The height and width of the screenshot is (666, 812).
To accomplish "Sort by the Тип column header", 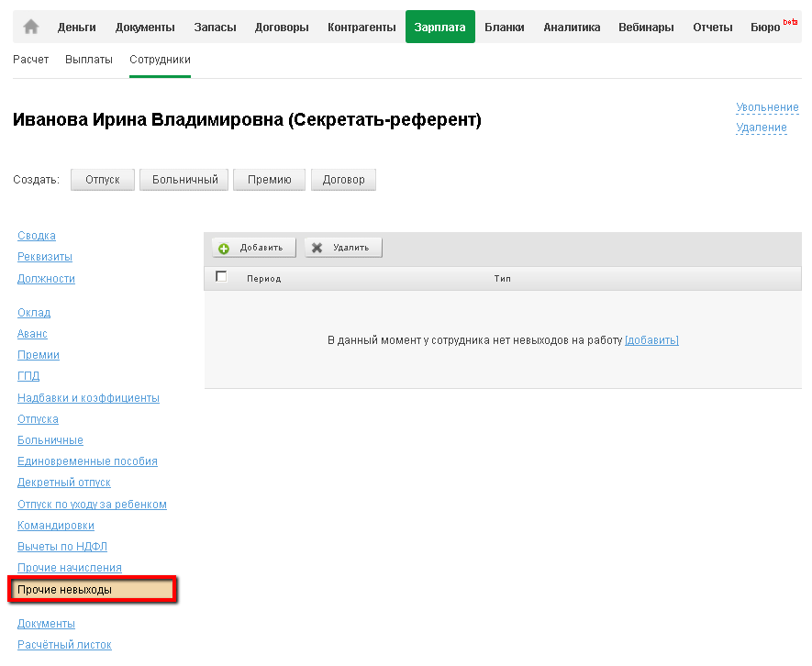I will (502, 279).
